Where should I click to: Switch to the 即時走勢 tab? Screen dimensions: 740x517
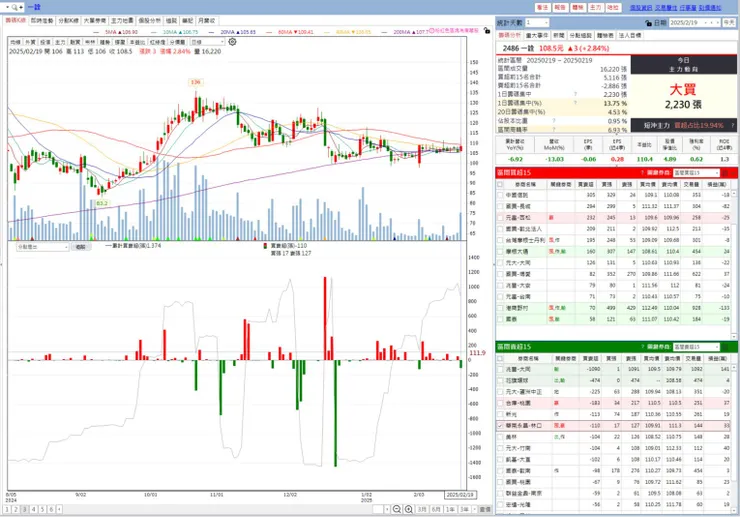42,20
